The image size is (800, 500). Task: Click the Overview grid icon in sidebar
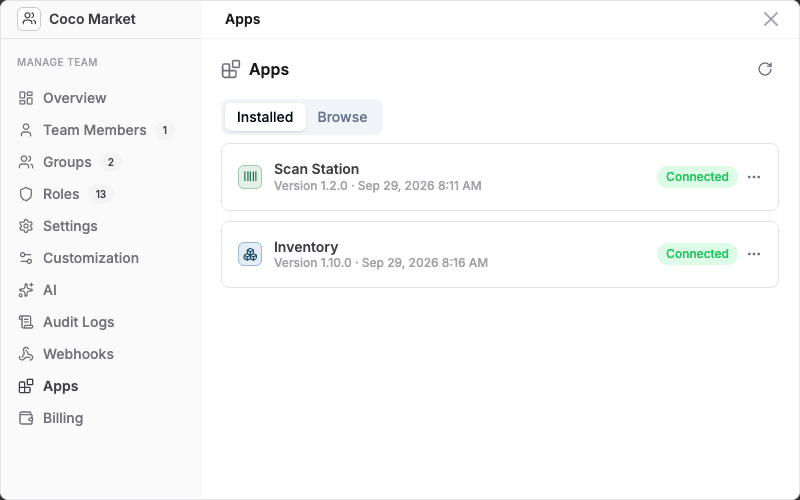(26, 98)
